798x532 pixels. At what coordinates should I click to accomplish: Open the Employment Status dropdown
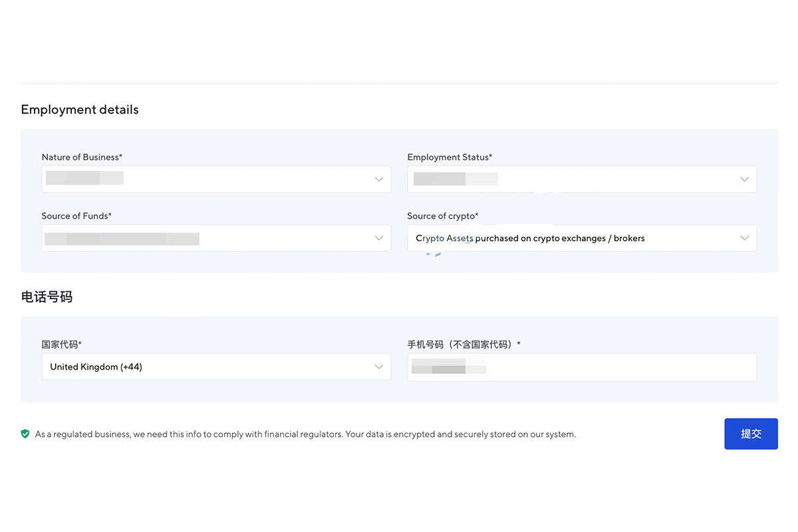coord(582,179)
